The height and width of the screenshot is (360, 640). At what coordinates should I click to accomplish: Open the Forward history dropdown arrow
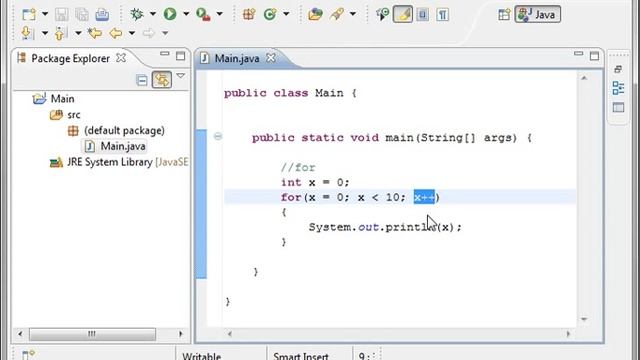[165, 33]
